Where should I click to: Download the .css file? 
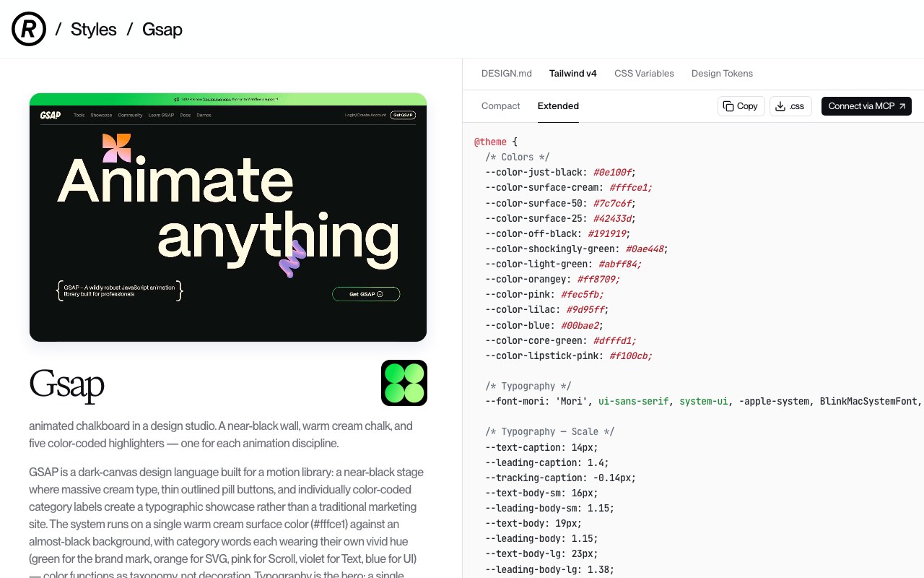[x=790, y=106]
